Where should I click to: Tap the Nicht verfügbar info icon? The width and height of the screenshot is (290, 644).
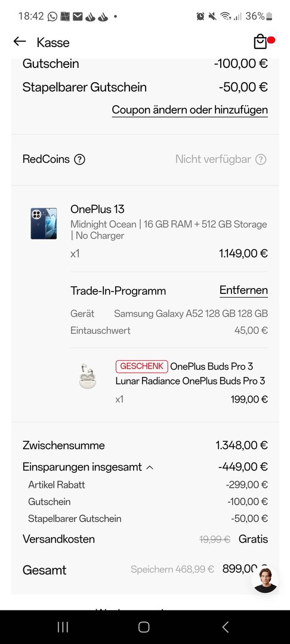coord(261,159)
